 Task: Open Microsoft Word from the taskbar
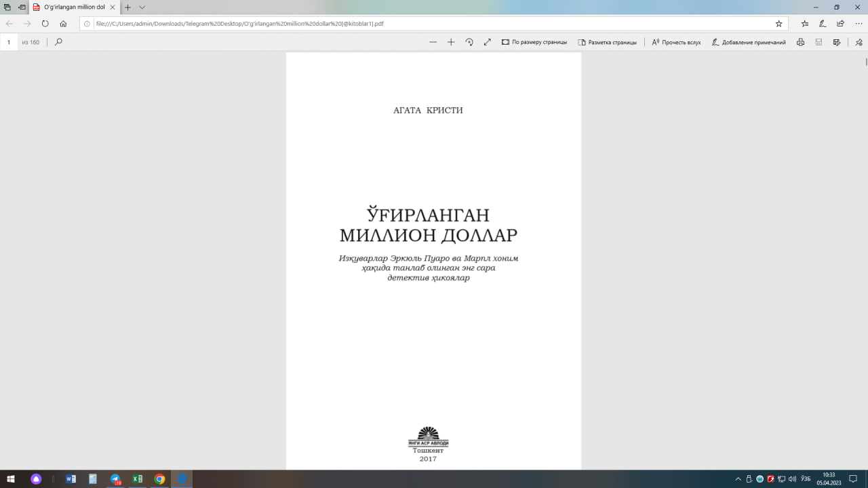pyautogui.click(x=71, y=479)
